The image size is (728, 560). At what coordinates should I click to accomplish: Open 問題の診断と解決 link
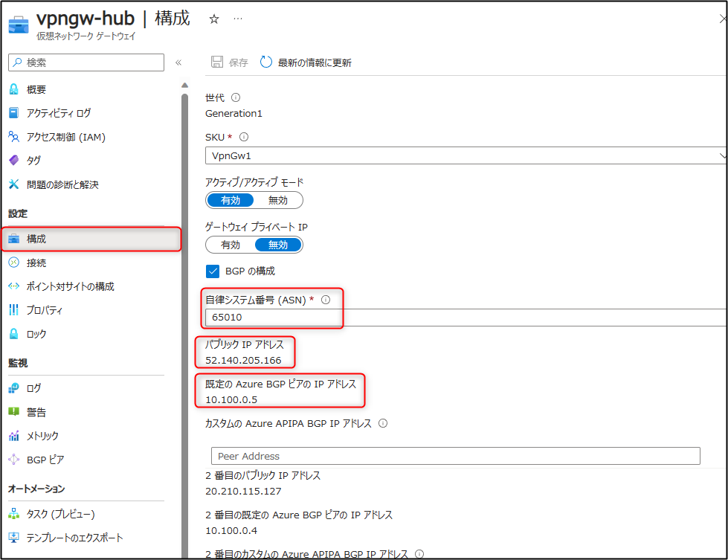point(62,184)
